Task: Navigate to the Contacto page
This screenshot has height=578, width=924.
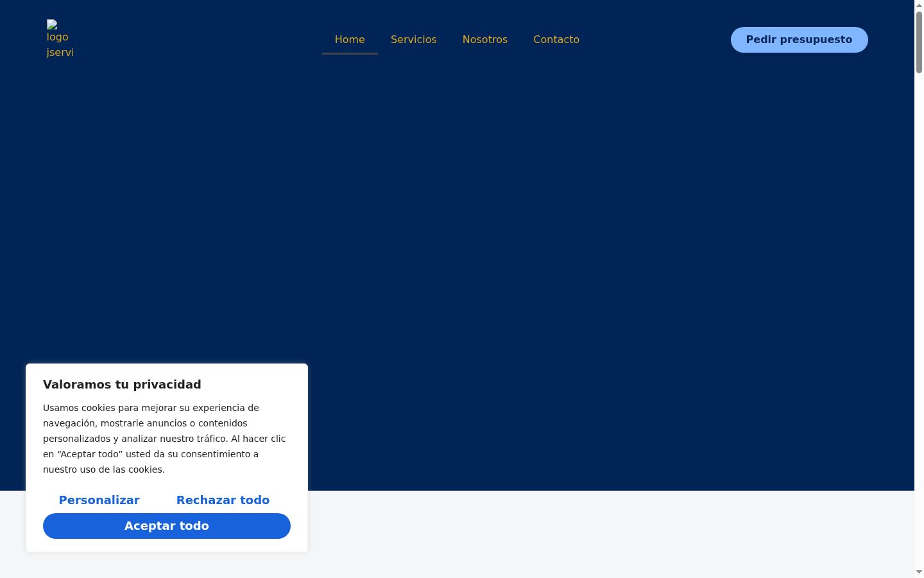Action: [556, 40]
